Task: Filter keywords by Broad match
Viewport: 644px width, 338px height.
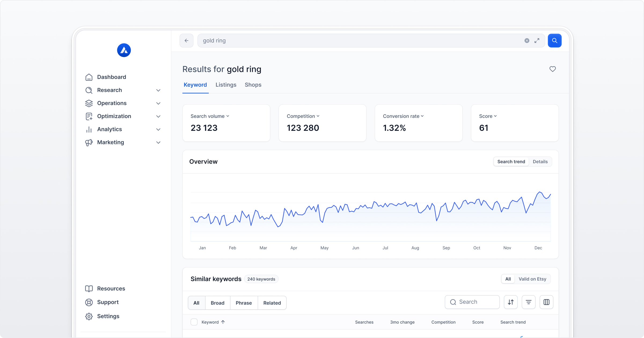Action: (217, 303)
